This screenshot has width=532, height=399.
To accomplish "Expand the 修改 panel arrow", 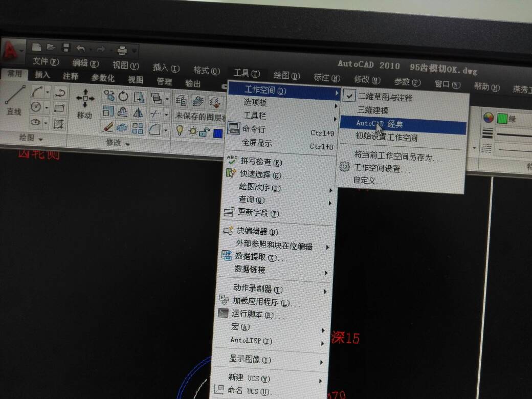I will tap(128, 144).
